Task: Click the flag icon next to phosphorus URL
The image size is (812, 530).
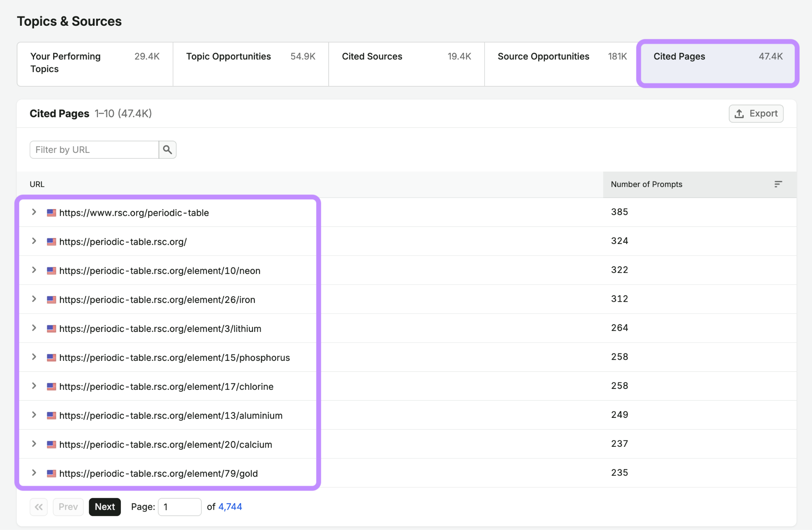Action: pyautogui.click(x=52, y=358)
